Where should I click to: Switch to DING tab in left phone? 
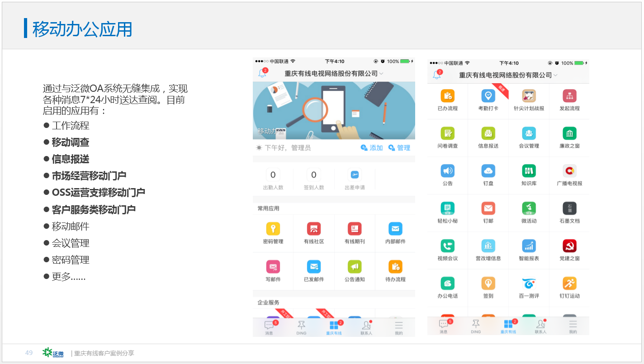[301, 328]
